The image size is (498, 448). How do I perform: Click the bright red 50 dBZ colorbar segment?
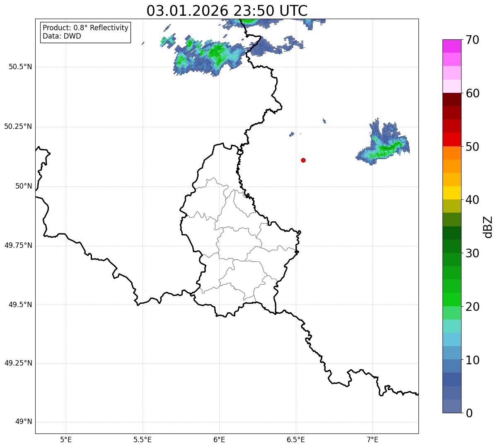point(452,139)
